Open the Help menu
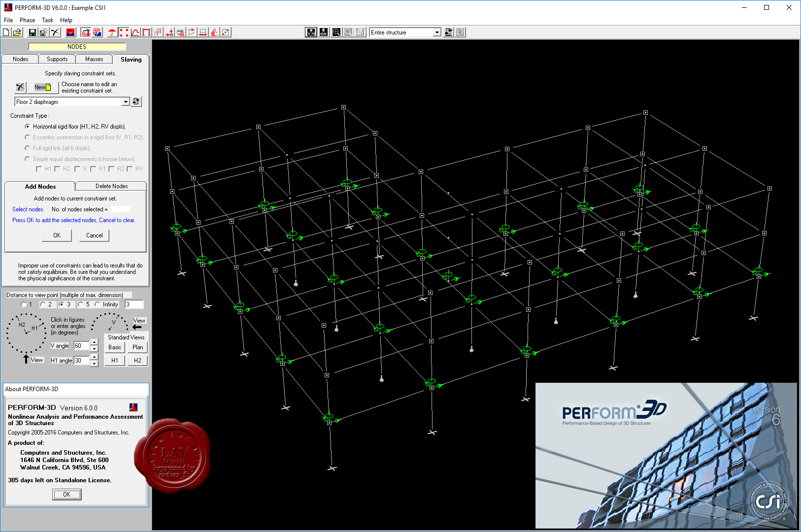Image resolution: width=801 pixels, height=532 pixels. 66,20
